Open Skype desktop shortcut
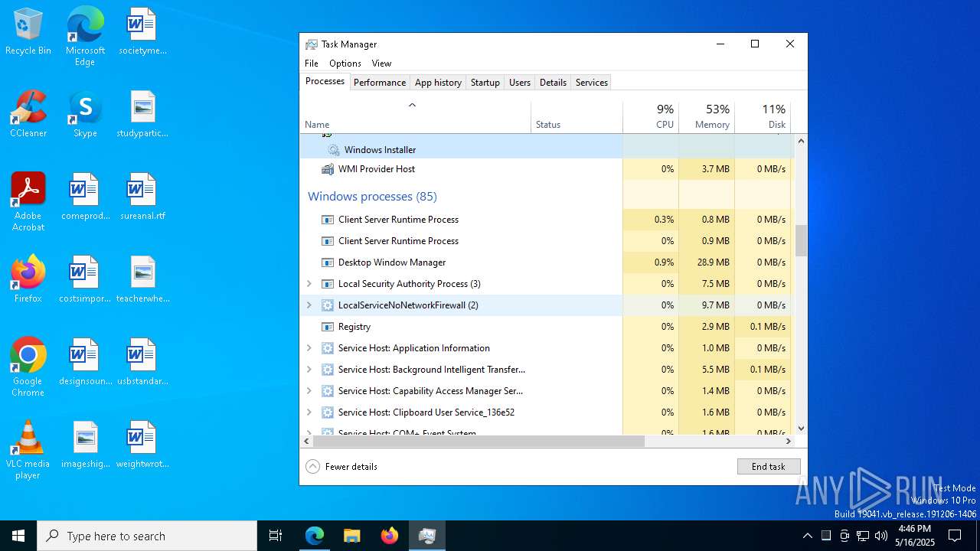 pyautogui.click(x=85, y=115)
